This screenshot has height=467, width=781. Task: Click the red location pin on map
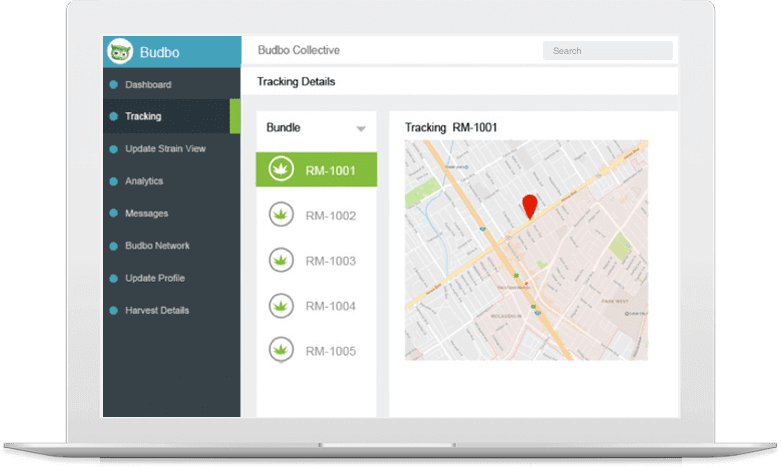coord(529,207)
